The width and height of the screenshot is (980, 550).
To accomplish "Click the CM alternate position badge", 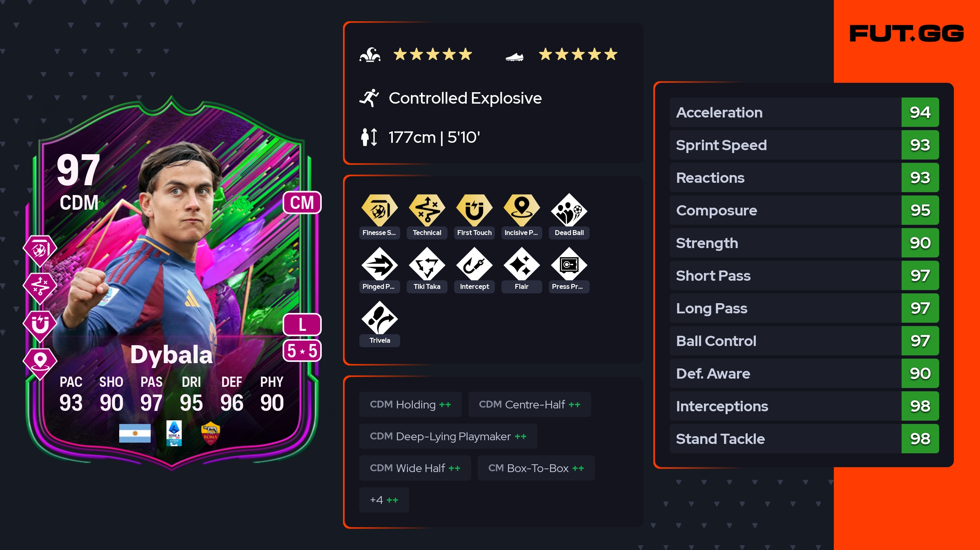I will click(x=302, y=202).
